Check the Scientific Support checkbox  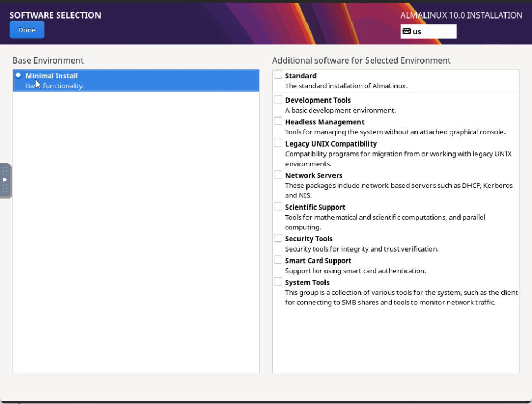point(278,207)
